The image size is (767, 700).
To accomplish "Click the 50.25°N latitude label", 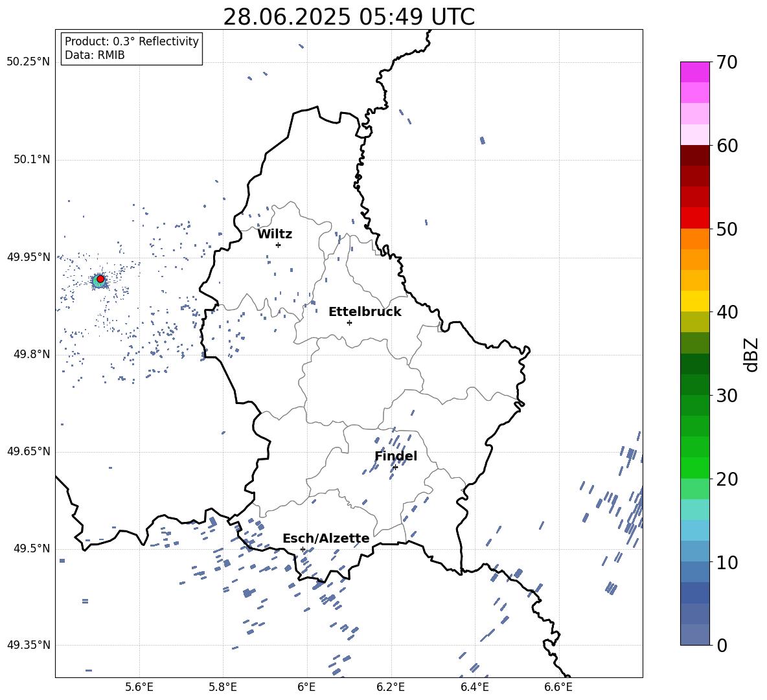I will point(29,62).
